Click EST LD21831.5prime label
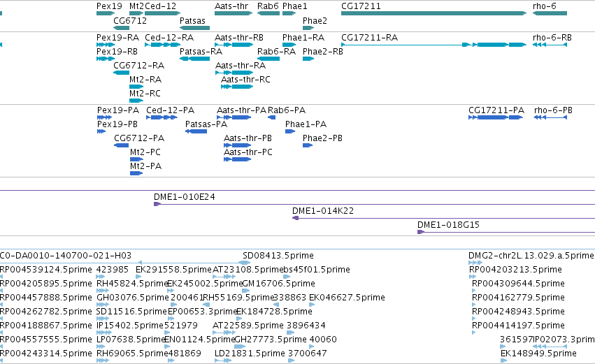595x364 pixels. point(250,354)
